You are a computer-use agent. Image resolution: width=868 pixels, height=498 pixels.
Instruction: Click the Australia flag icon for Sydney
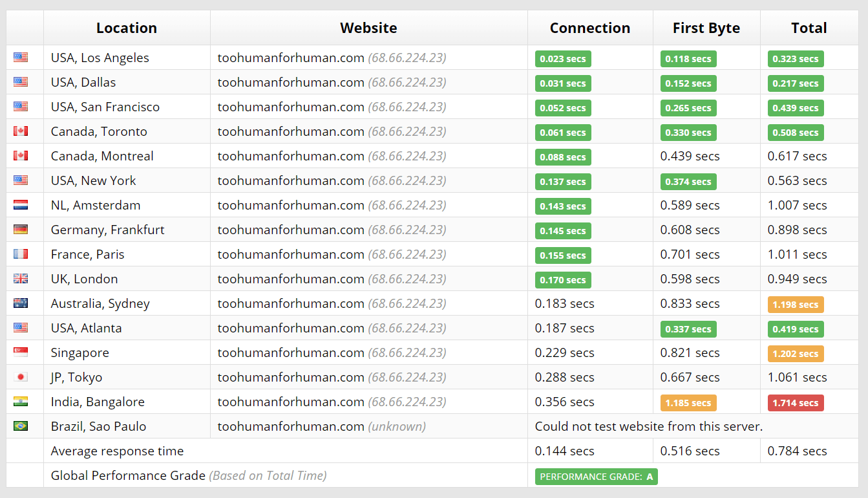(x=21, y=303)
